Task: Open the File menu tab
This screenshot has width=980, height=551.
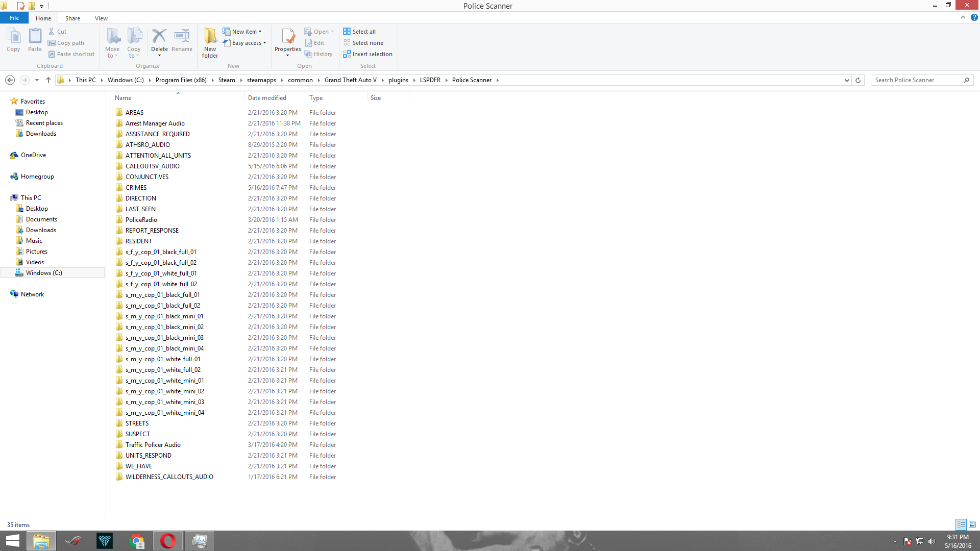Action: (14, 18)
